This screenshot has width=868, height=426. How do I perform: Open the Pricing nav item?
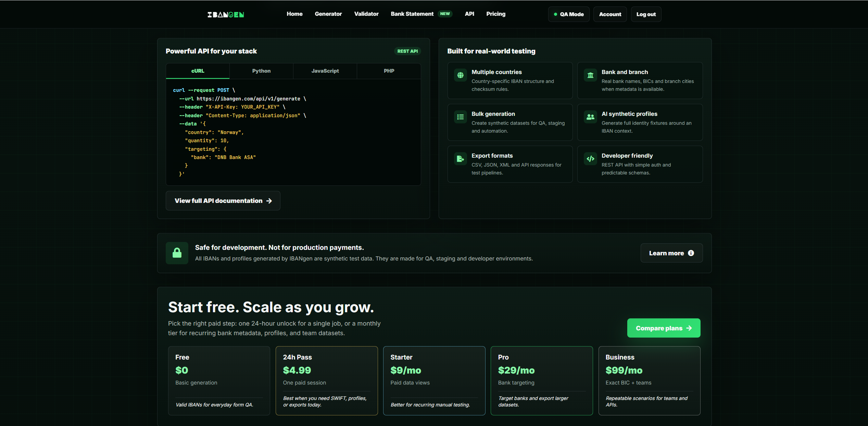pyautogui.click(x=496, y=14)
